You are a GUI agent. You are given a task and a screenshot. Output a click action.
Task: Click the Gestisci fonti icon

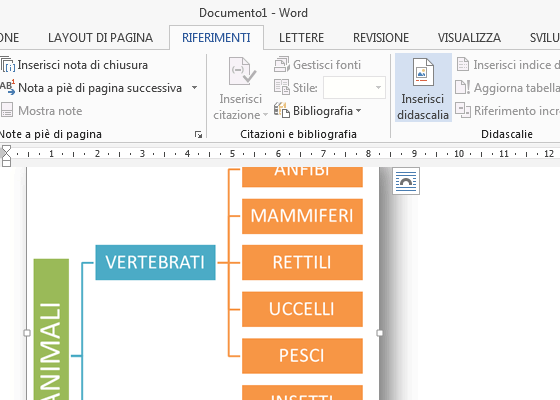282,65
